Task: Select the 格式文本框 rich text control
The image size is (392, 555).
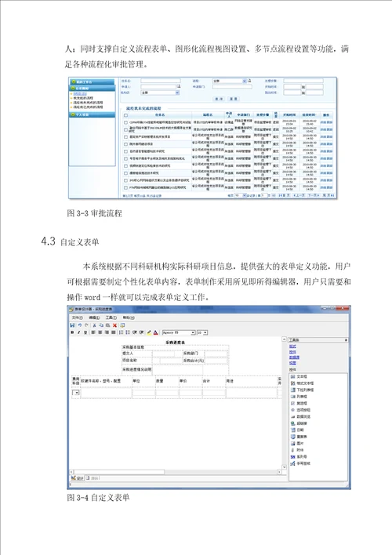Action: pos(302,383)
